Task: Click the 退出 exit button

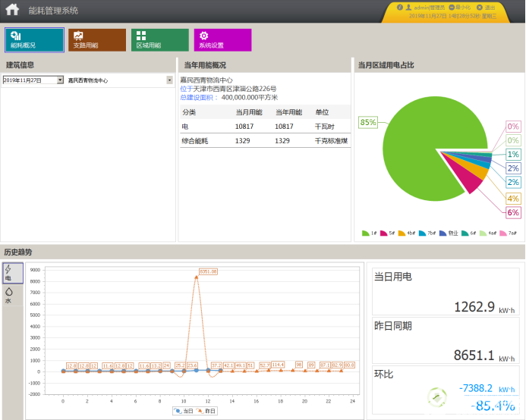Action: coord(486,8)
